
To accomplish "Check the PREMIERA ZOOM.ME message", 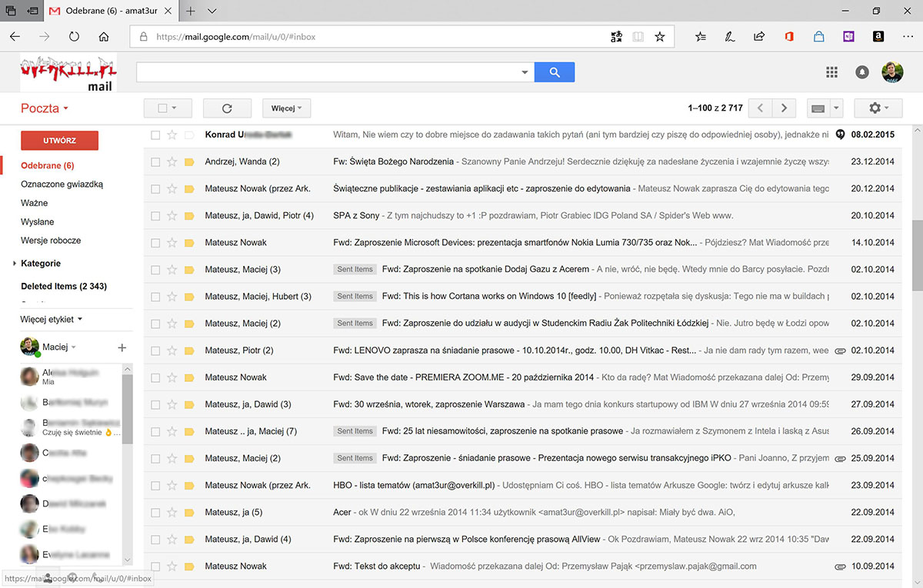I will coord(155,377).
